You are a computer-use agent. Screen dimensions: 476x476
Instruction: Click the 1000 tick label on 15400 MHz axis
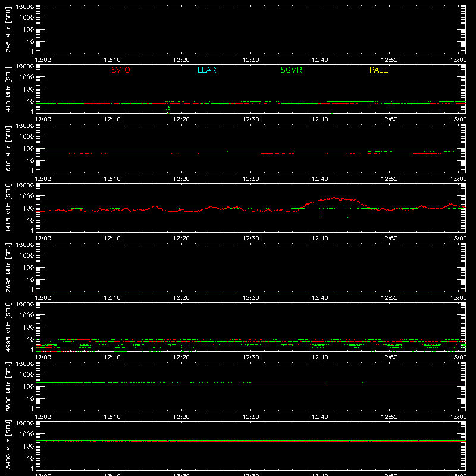pyautogui.click(x=27, y=434)
